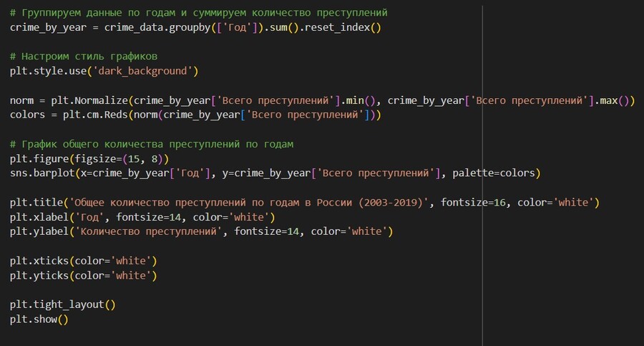Click 'norm' variable at assignment line start
Viewport: 644px width, 346px height.
tap(21, 100)
